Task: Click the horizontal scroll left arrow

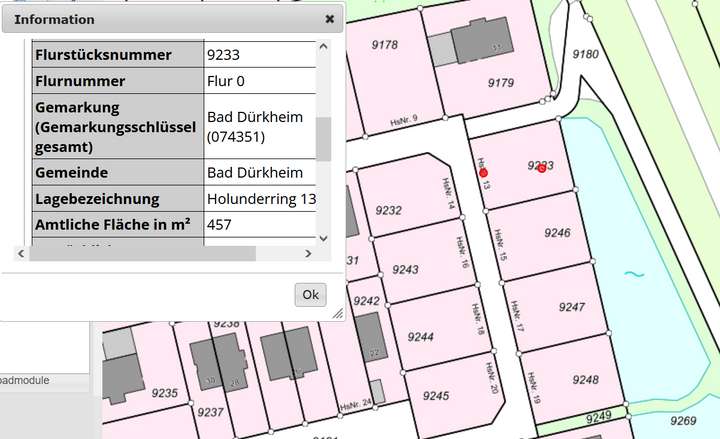Action: click(x=21, y=253)
